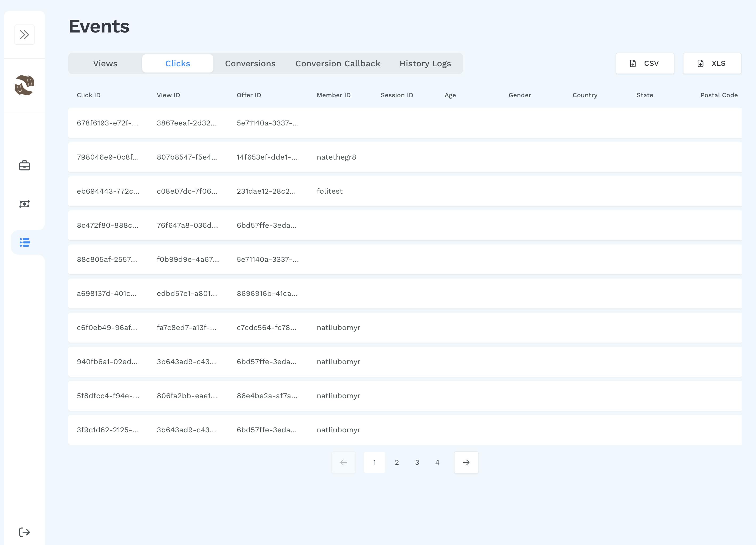Click view ID 3867eeaf-2d32...
756x545 pixels.
point(187,123)
